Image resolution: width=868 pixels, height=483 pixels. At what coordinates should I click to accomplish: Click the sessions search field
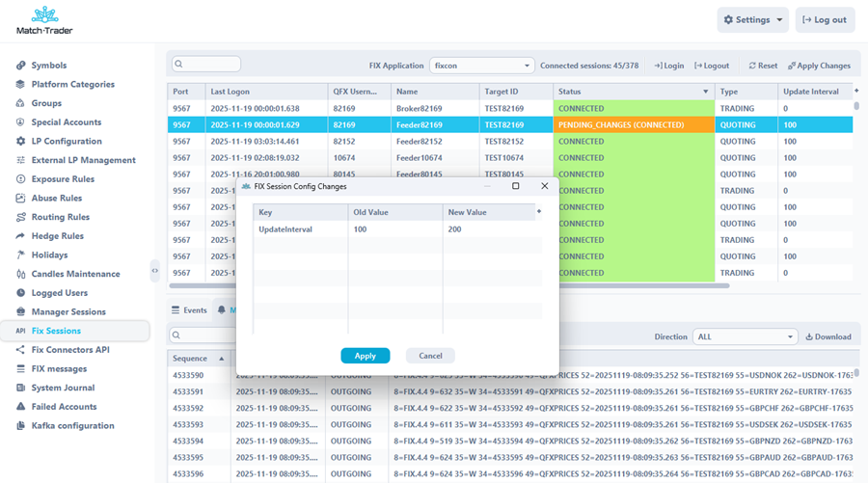coord(207,65)
